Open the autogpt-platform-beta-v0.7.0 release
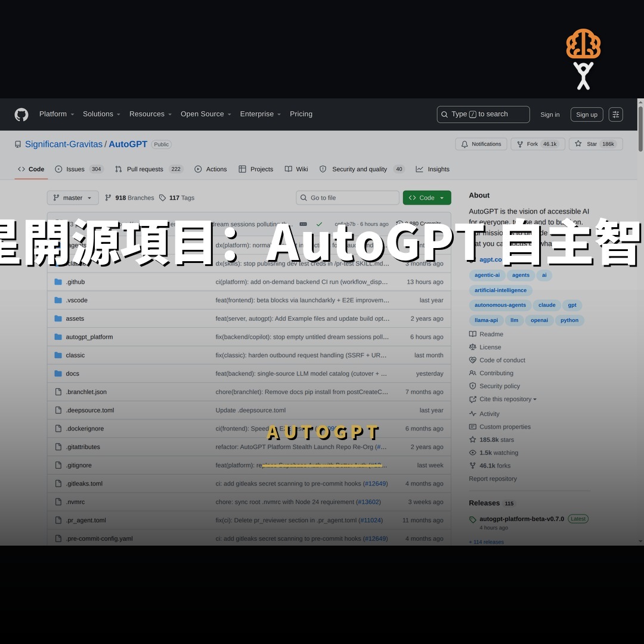Viewport: 644px width, 644px height. [522, 519]
